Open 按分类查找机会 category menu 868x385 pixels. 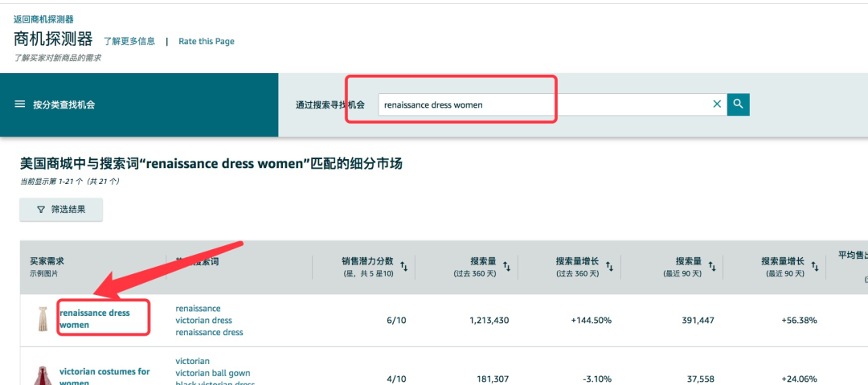coord(63,104)
